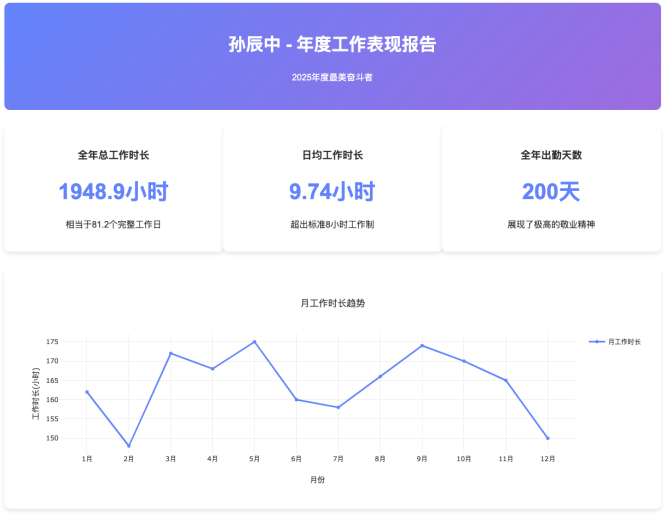Click the x-axis label 5月
666x517 pixels.
tap(254, 459)
